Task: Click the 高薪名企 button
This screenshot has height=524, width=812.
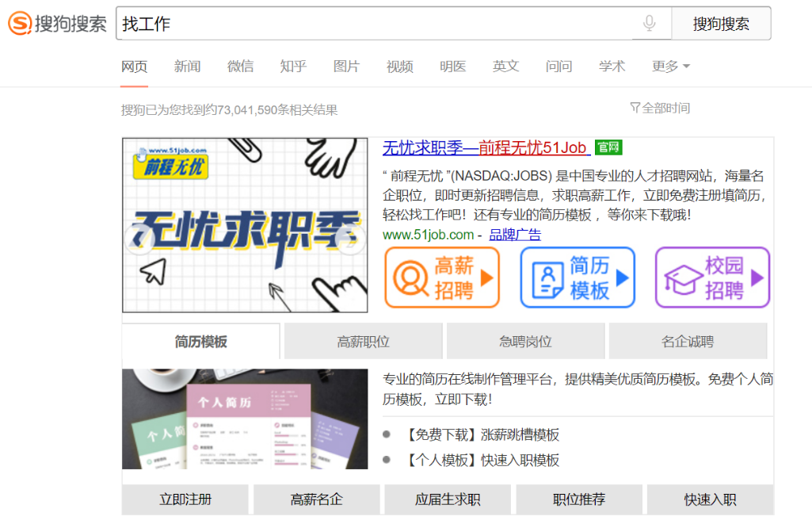Action: point(316,499)
